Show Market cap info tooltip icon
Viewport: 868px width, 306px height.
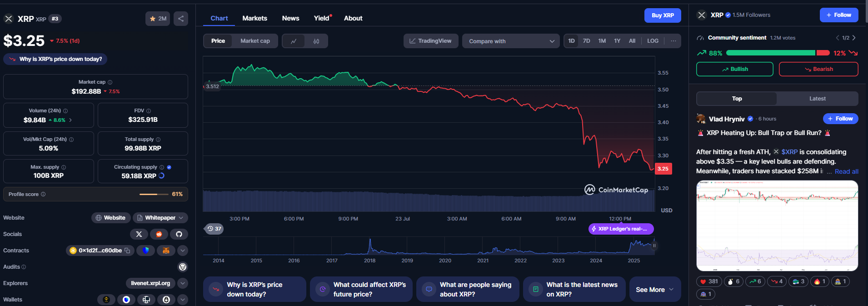coord(110,82)
